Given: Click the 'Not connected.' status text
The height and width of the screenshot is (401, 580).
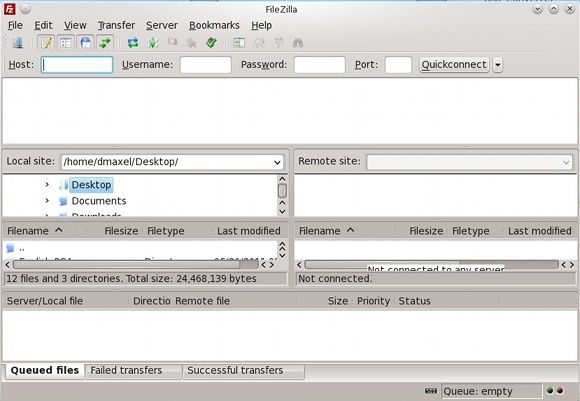Looking at the screenshot, I should 335,279.
